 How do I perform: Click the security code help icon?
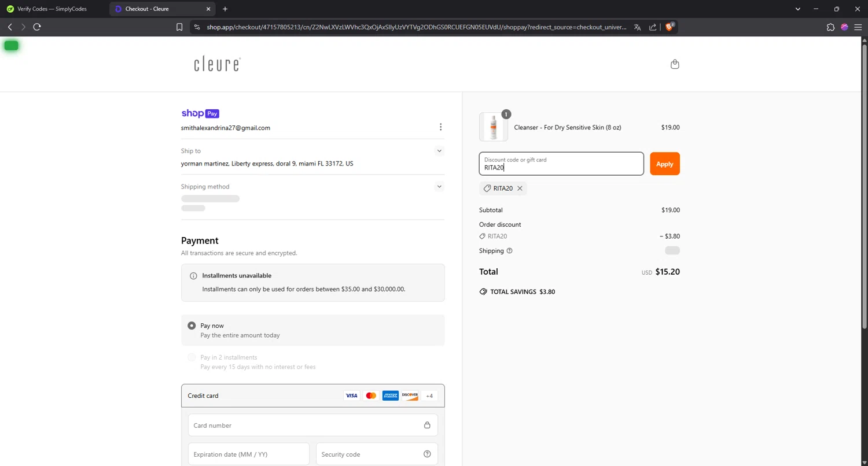click(427, 454)
